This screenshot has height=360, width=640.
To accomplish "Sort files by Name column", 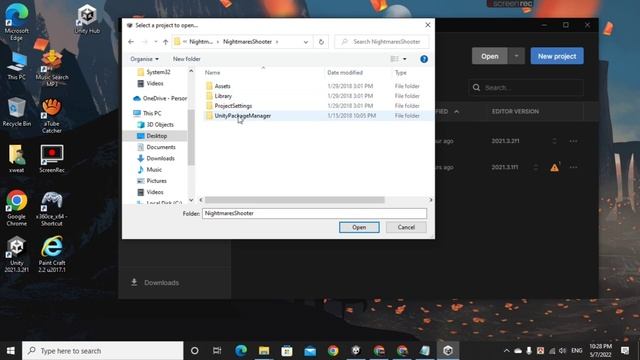I will pos(212,73).
